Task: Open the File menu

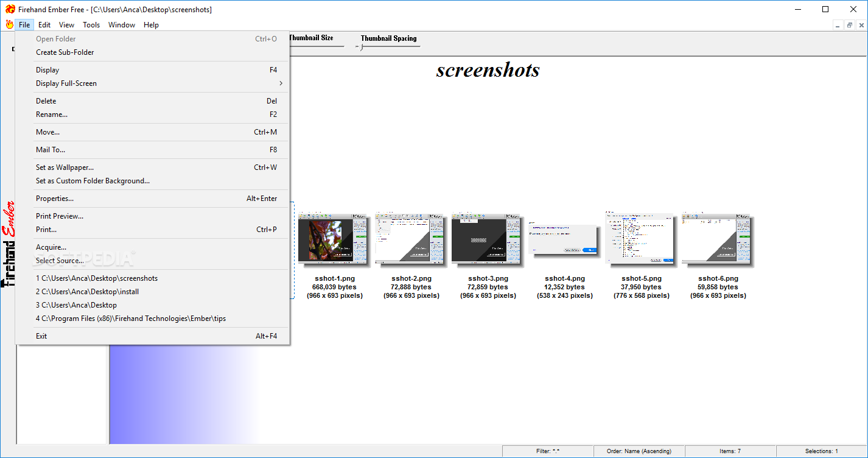Action: [x=24, y=25]
